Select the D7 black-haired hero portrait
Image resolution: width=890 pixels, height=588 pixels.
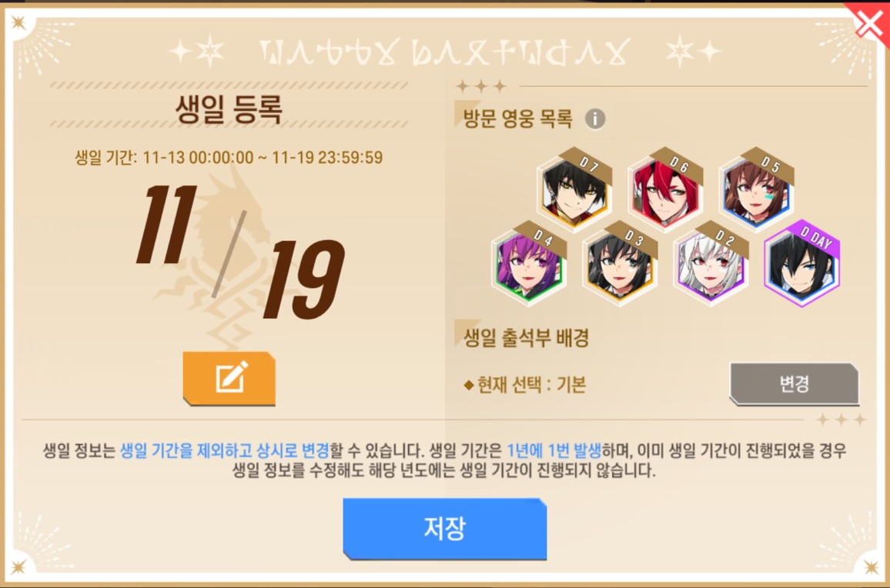[x=574, y=190]
